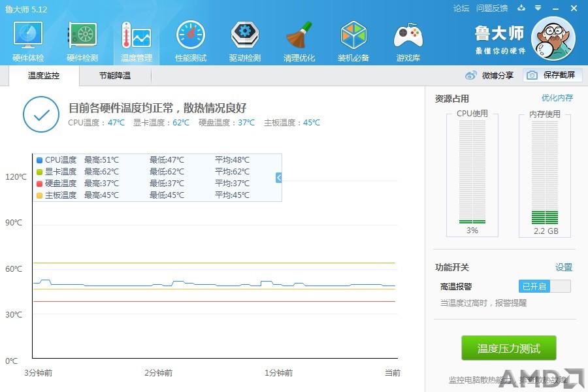Open the 清理优化 broom icon
This screenshot has height=392, width=588.
tap(299, 36)
